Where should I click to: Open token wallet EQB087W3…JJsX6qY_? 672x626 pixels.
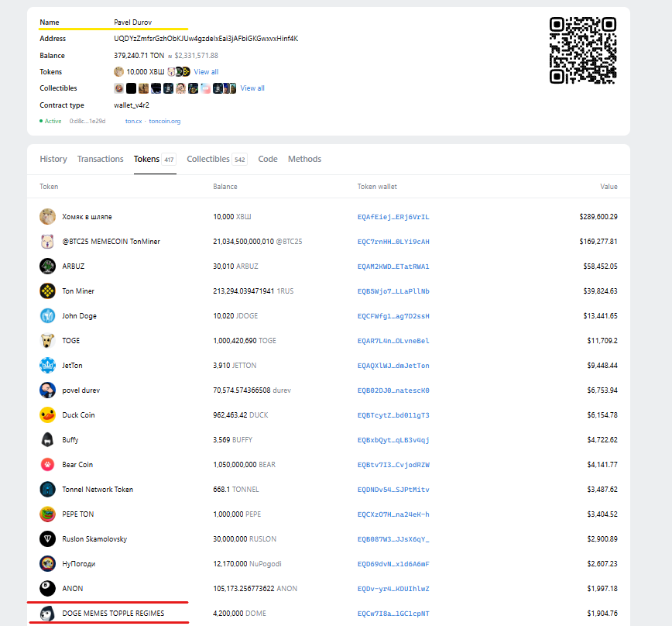tap(393, 539)
